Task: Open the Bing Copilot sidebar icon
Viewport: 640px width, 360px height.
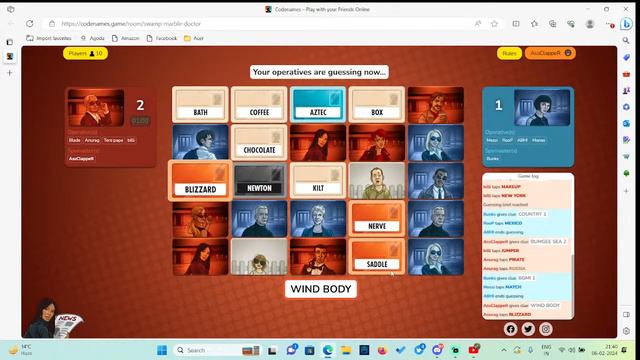Action: pos(626,24)
